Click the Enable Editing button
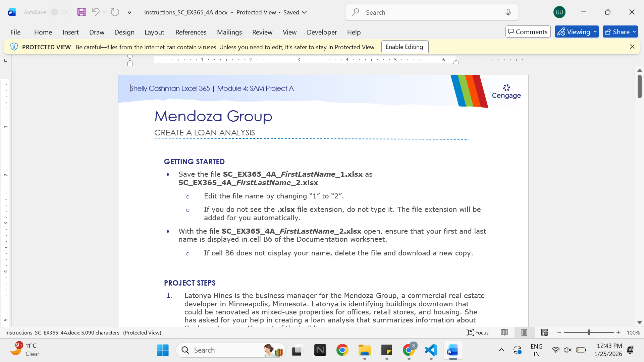The width and height of the screenshot is (644, 362). click(x=405, y=47)
